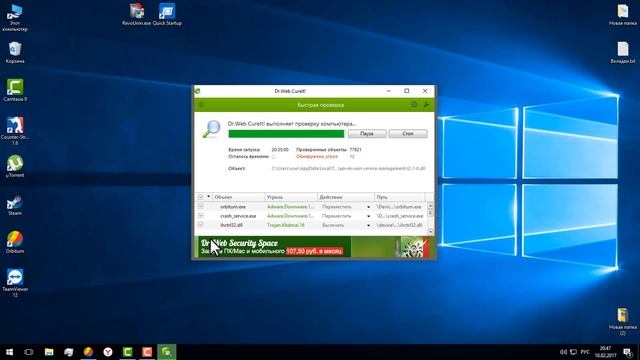Toggle checkbox for orbitum.exe row
The width and height of the screenshot is (640, 360).
tap(200, 207)
